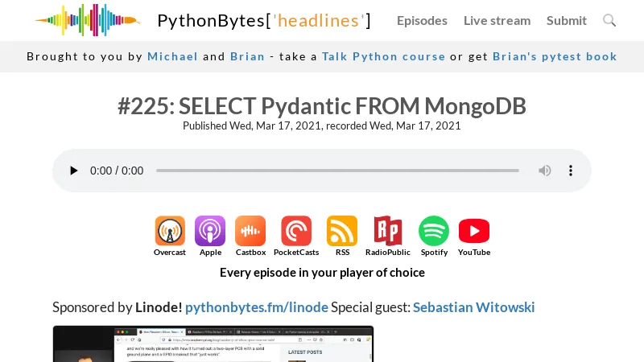Open the episode video thumbnail
The height and width of the screenshot is (362, 644).
[x=213, y=344]
